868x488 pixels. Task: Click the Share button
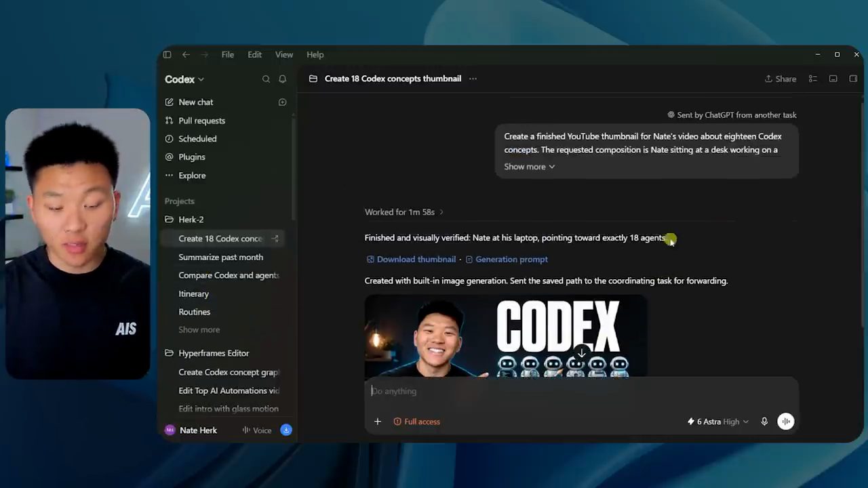[x=781, y=79]
